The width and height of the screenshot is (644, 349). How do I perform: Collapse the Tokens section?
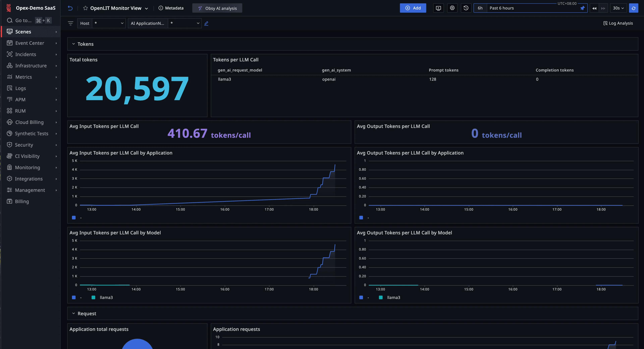pyautogui.click(x=73, y=44)
